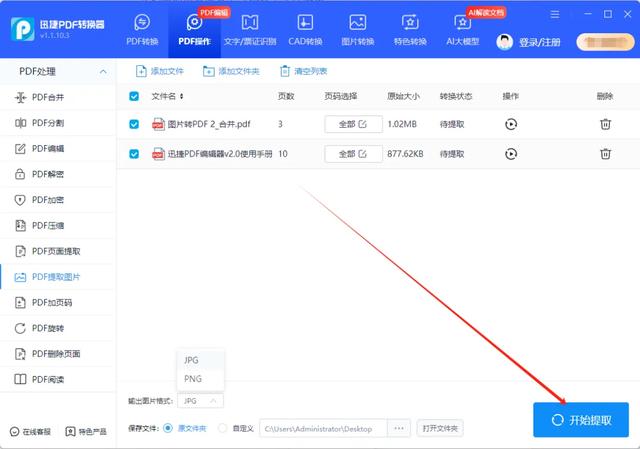Click the 添加文件夹 button
The height and width of the screenshot is (449, 640).
coord(231,71)
